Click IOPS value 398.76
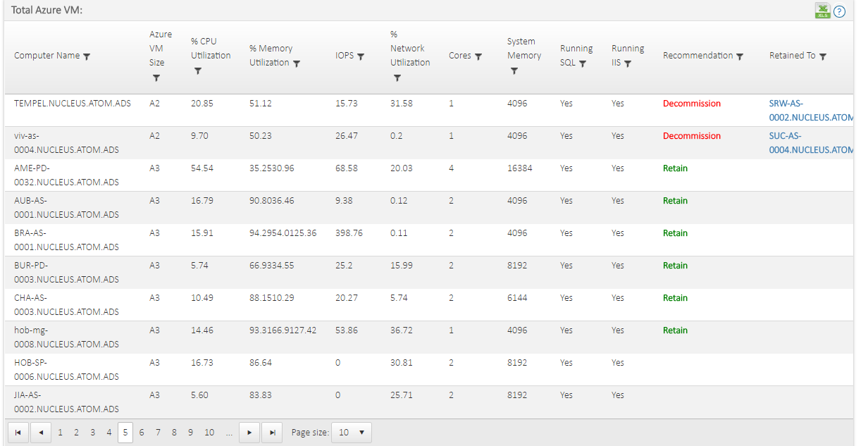 click(349, 233)
